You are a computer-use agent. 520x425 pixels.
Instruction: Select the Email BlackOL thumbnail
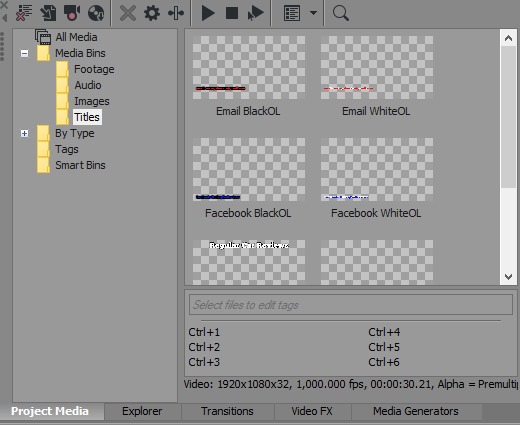click(x=249, y=68)
